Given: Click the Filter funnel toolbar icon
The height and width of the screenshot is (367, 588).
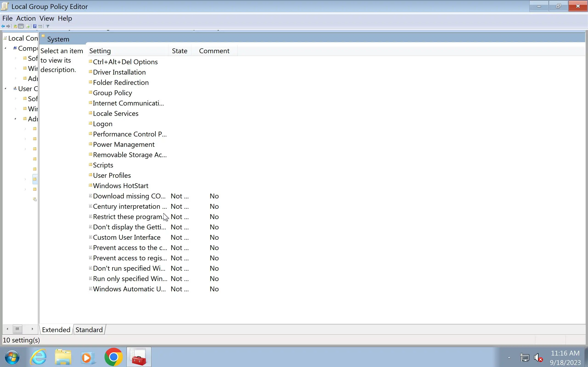Looking at the screenshot, I should click(x=48, y=26).
